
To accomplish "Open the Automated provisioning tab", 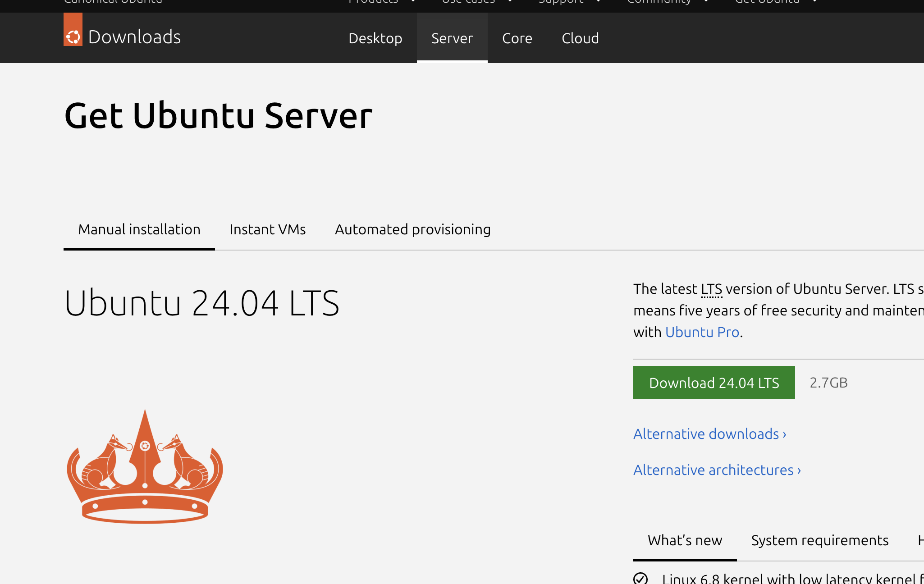I will (413, 230).
